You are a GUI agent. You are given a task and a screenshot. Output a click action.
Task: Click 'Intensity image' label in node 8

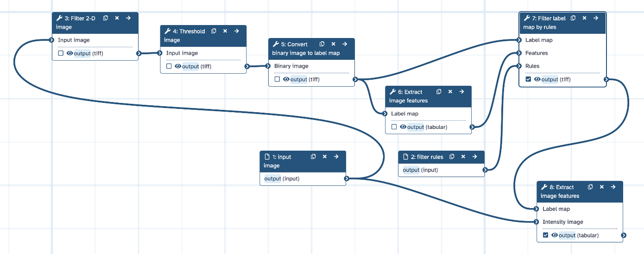[563, 222]
